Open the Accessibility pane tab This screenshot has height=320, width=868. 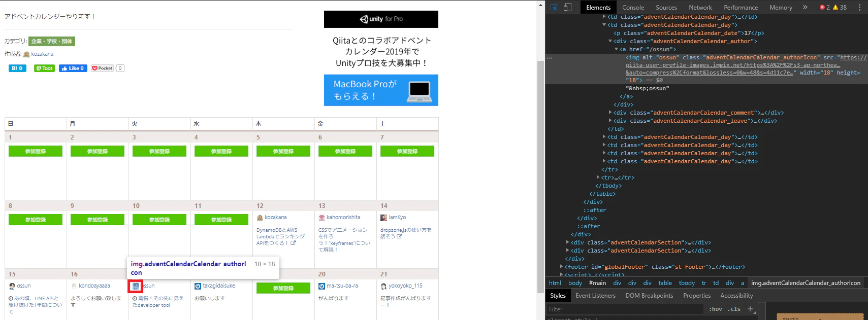[736, 296]
